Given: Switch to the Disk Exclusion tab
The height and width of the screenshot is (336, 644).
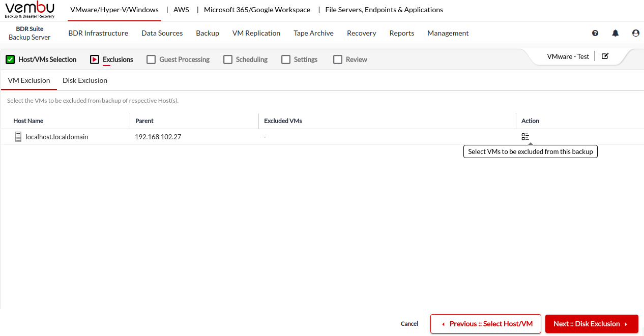Looking at the screenshot, I should pos(85,80).
